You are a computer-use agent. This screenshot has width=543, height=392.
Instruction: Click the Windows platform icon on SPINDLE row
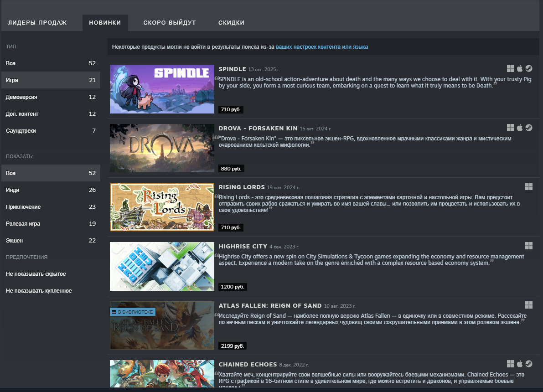[511, 69]
